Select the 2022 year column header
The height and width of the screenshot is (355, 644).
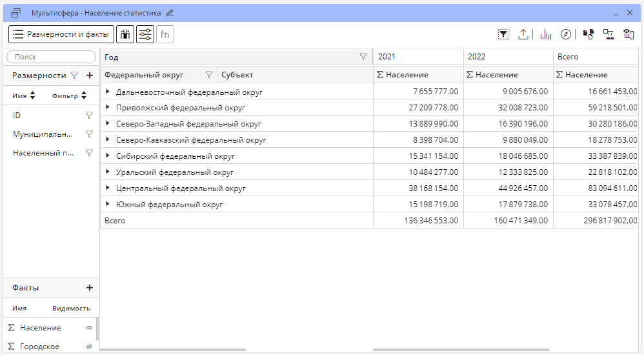pos(508,57)
